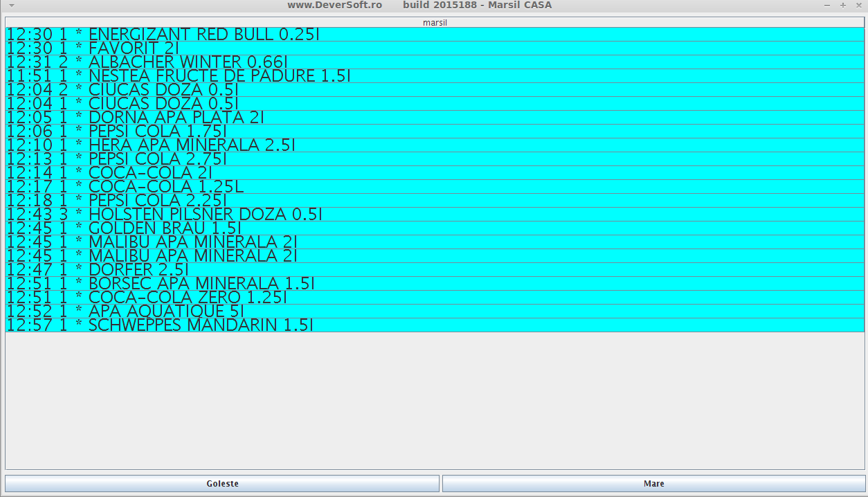Viewport: 868px width, 497px height.
Task: Select row ALBACHER WINTER 0.66l
Action: 435,62
